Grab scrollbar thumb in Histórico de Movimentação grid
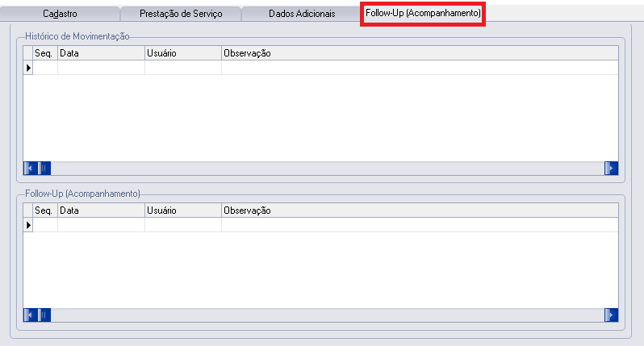This screenshot has height=346, width=644. [x=44, y=168]
